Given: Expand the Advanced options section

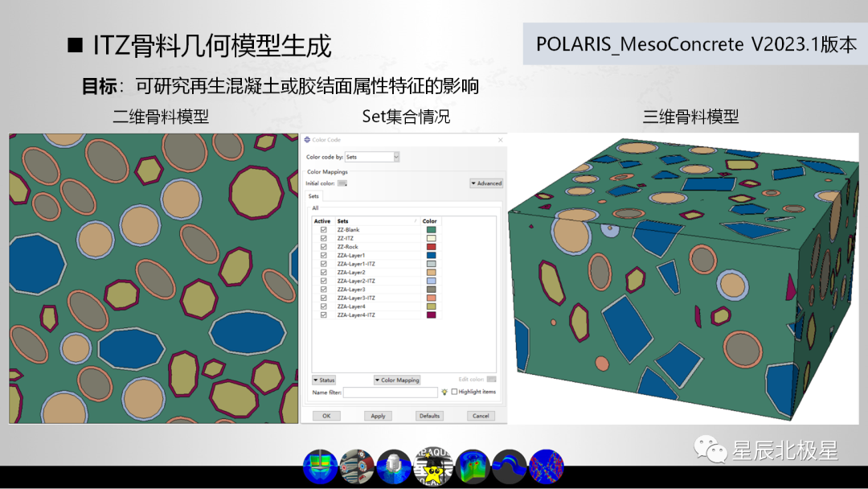Looking at the screenshot, I should 486,183.
